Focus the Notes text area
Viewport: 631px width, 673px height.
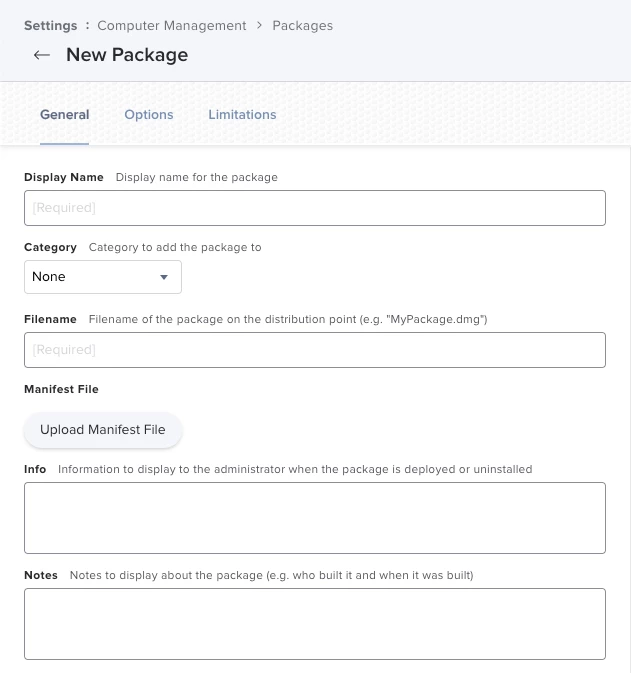coord(314,624)
